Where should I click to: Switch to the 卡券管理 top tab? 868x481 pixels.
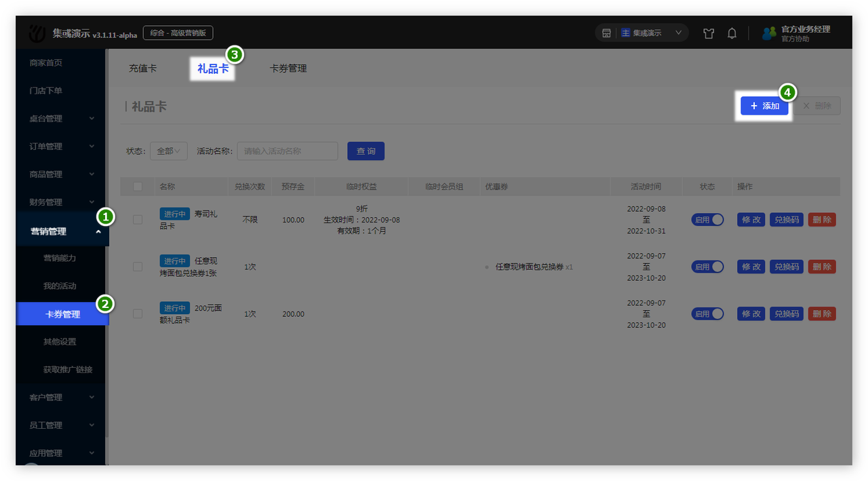pos(288,68)
